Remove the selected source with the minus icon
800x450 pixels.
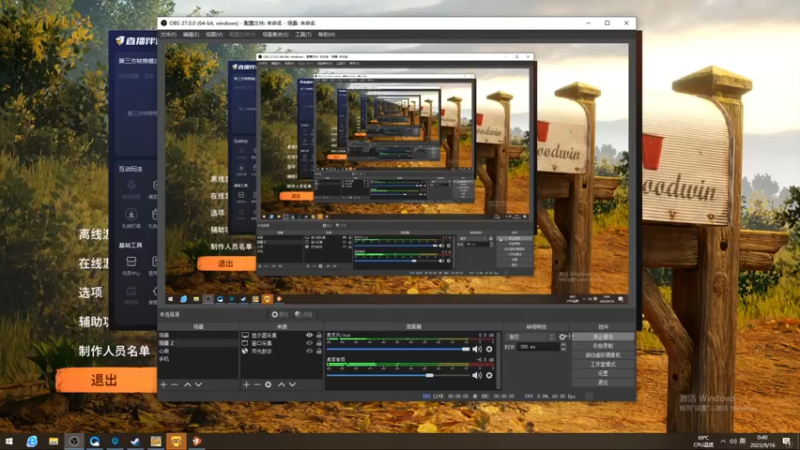point(257,385)
